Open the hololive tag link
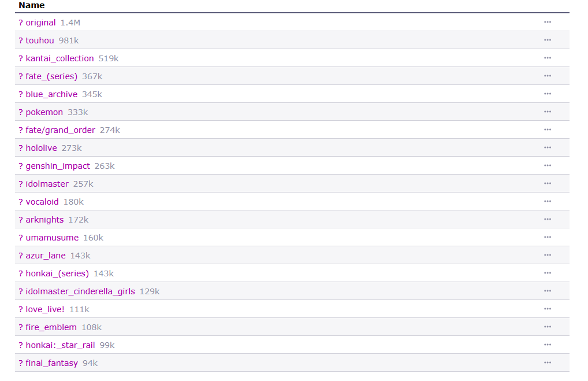 [41, 148]
